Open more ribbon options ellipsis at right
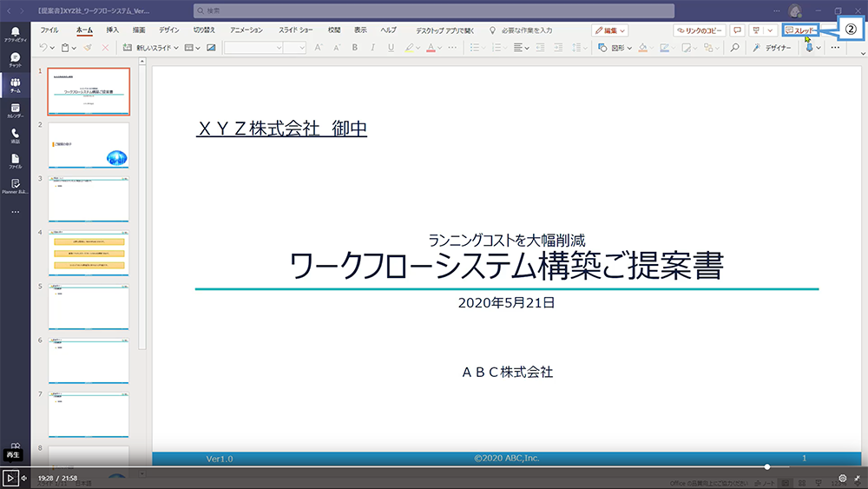 (x=835, y=48)
